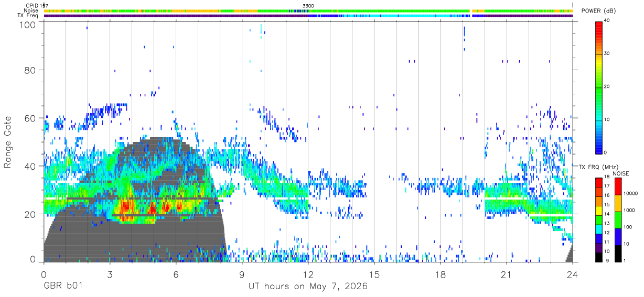Click the Noise strip above the plot

308,10
